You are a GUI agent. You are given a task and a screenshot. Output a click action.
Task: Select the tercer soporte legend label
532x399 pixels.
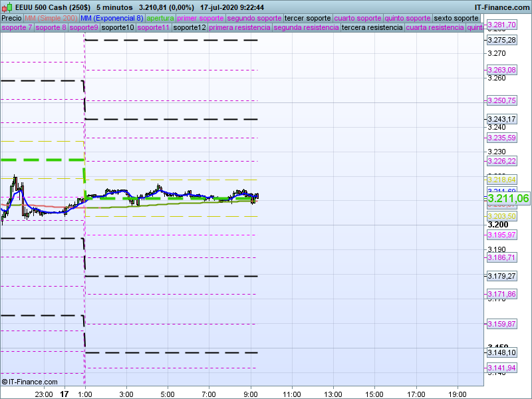(x=307, y=18)
